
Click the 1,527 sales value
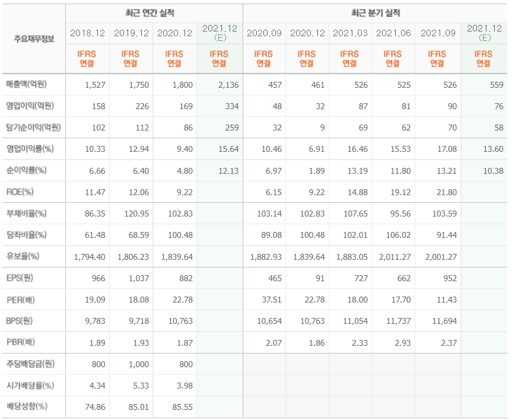click(95, 85)
